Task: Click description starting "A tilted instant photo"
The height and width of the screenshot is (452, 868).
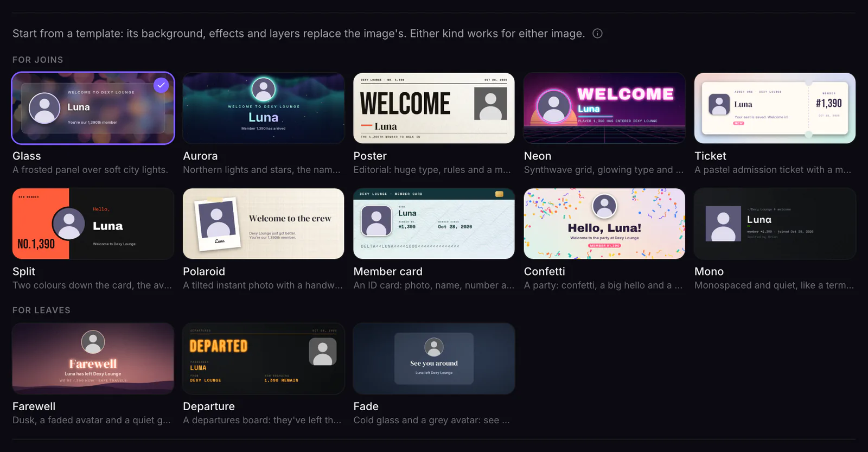Action: [263, 285]
